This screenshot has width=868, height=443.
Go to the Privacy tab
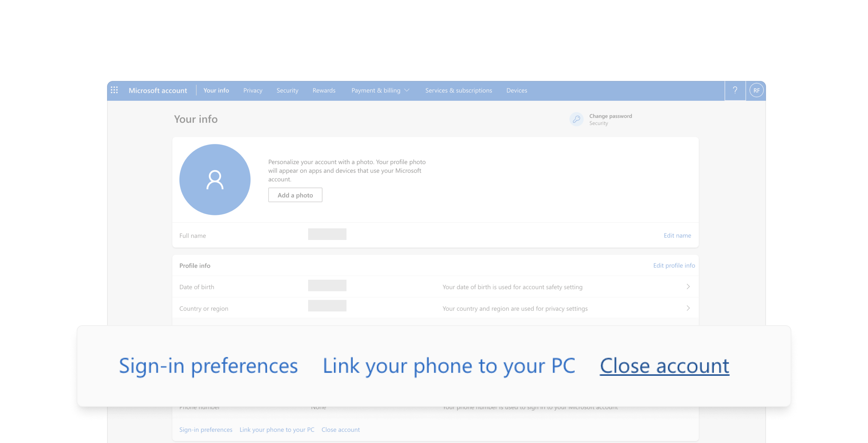252,90
